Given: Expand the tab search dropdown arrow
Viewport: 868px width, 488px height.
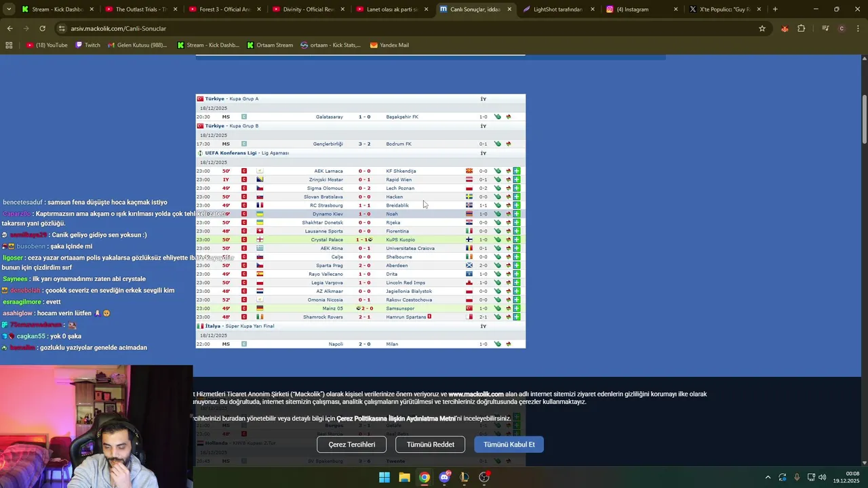Looking at the screenshot, I should [9, 9].
